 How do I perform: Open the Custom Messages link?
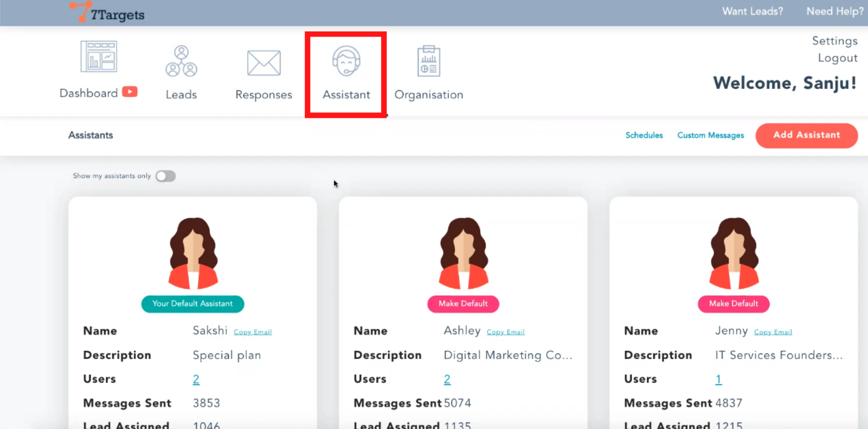tap(710, 135)
